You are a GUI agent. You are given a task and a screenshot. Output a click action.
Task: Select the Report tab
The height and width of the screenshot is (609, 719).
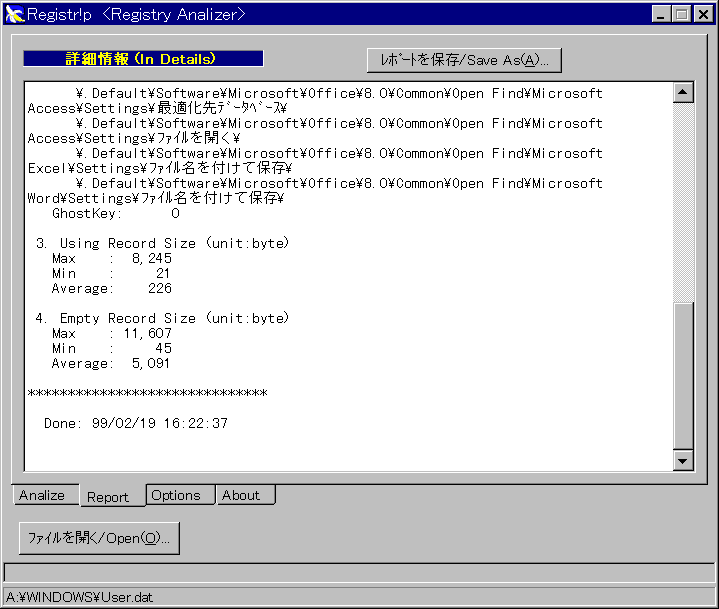tap(108, 496)
